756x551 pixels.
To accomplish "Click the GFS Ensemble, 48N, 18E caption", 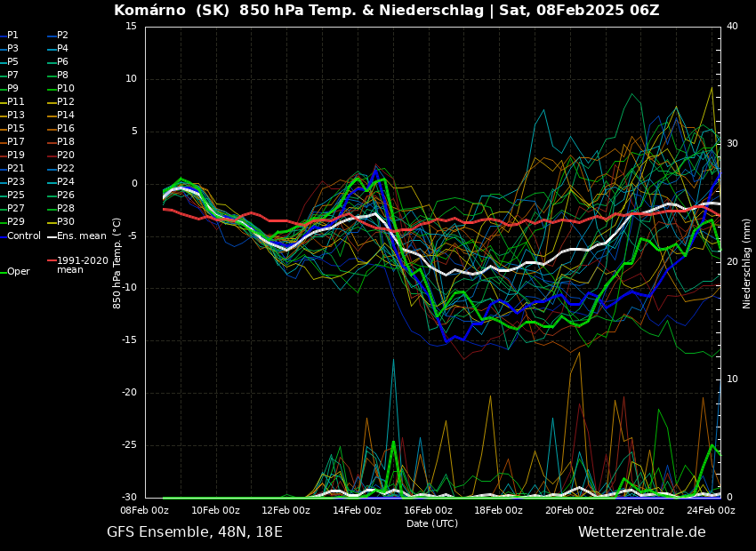I will [x=195, y=531].
